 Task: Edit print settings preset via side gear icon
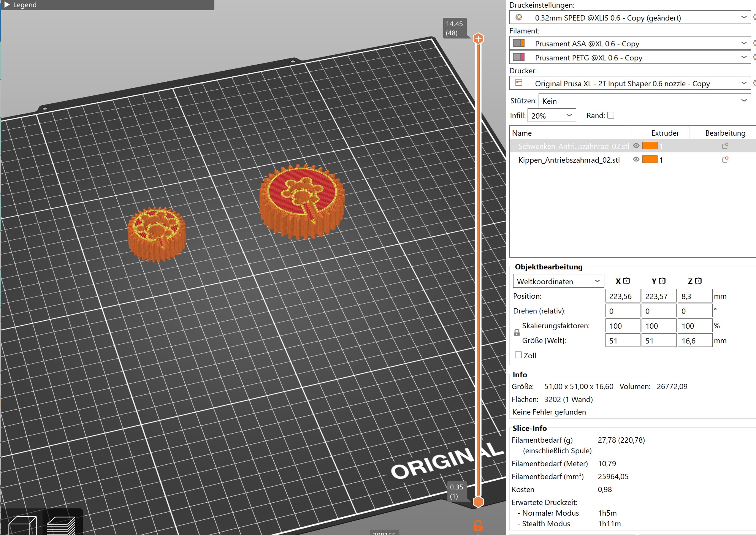click(x=754, y=17)
